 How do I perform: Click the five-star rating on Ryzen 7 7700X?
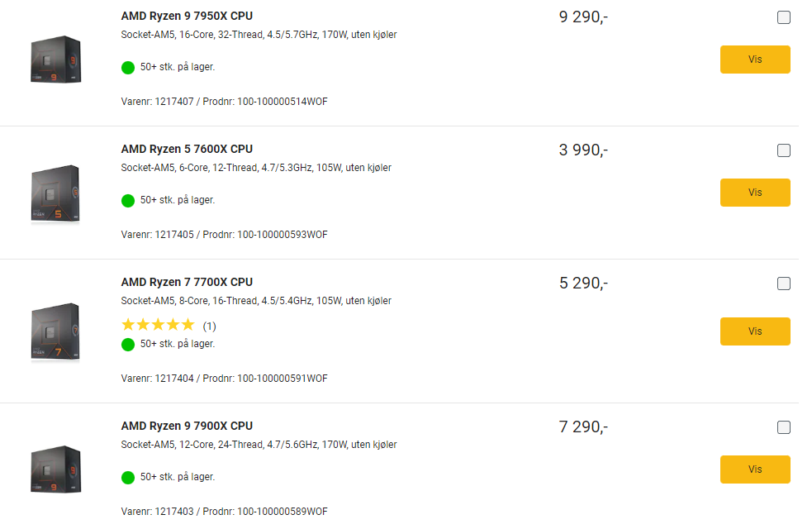point(158,325)
